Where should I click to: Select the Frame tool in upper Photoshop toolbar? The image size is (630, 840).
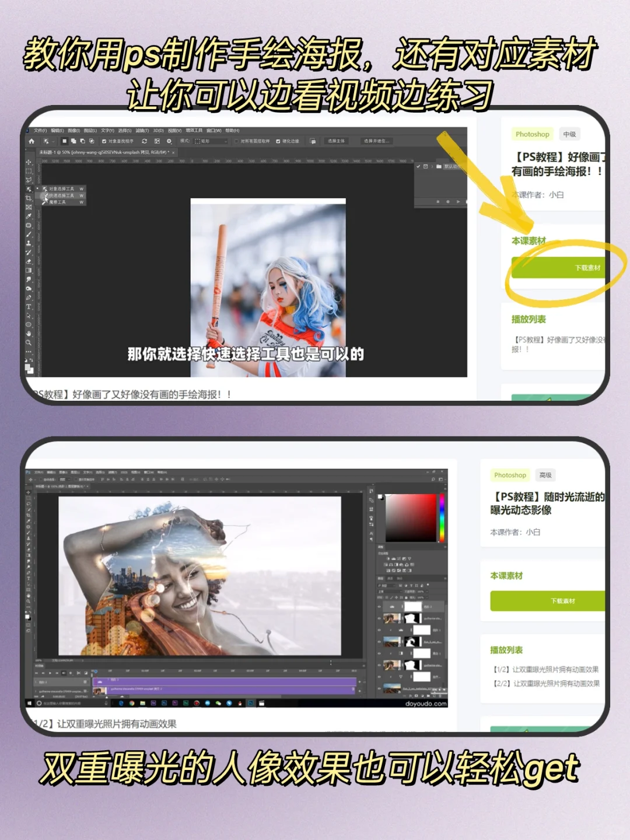pos(29,207)
